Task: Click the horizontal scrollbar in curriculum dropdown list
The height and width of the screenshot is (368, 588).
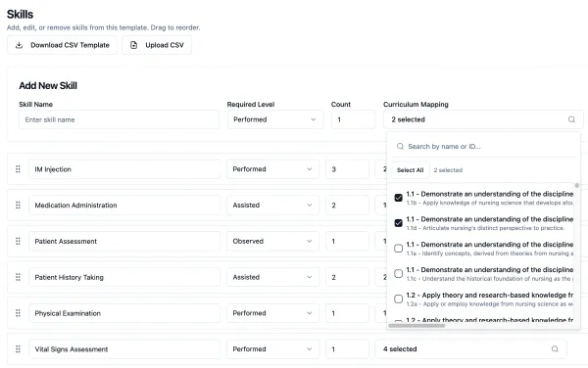Action: (x=416, y=325)
